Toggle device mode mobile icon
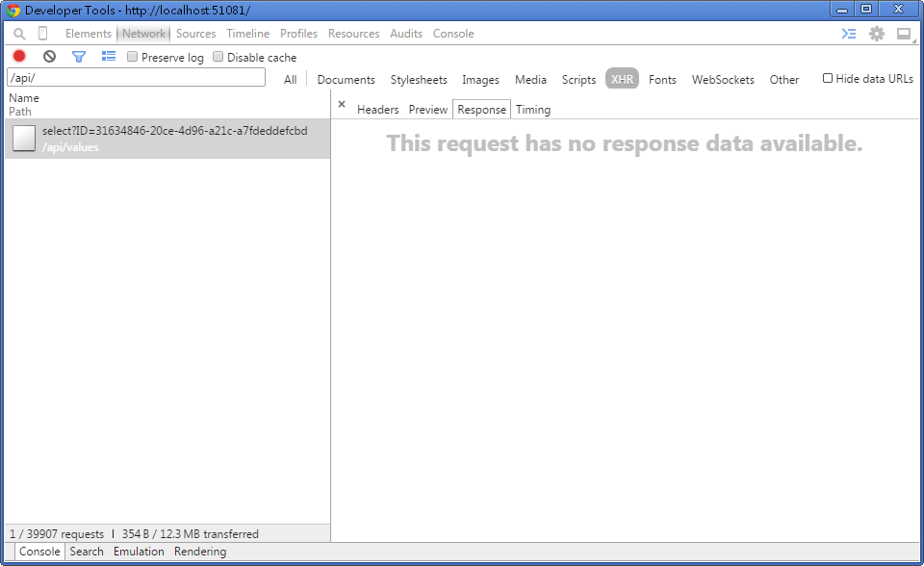The height and width of the screenshot is (566, 924). [x=42, y=34]
